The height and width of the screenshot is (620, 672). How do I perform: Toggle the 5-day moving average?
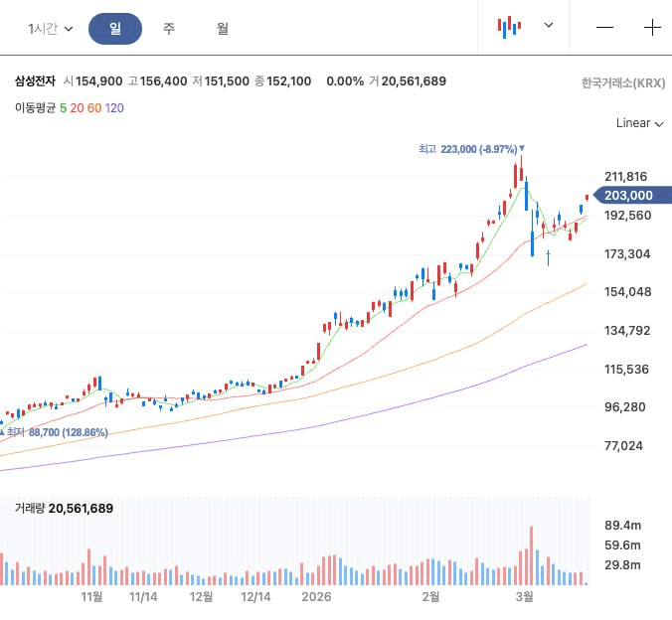point(64,107)
